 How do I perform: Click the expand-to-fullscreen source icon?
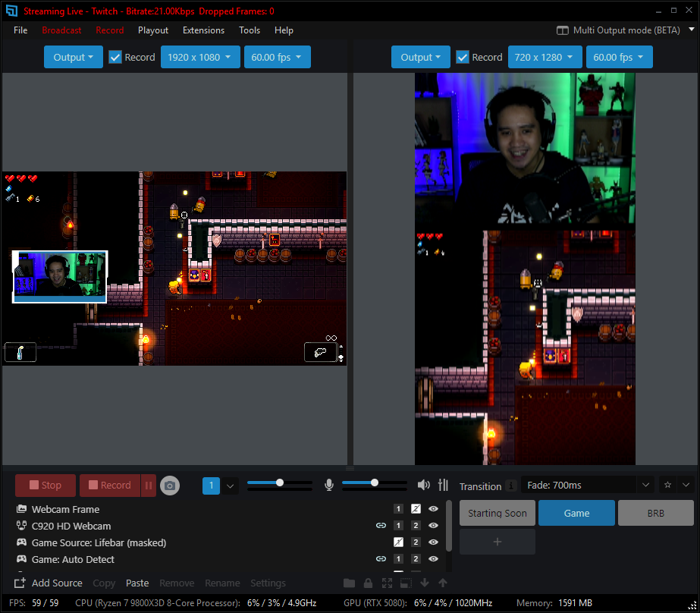[387, 583]
